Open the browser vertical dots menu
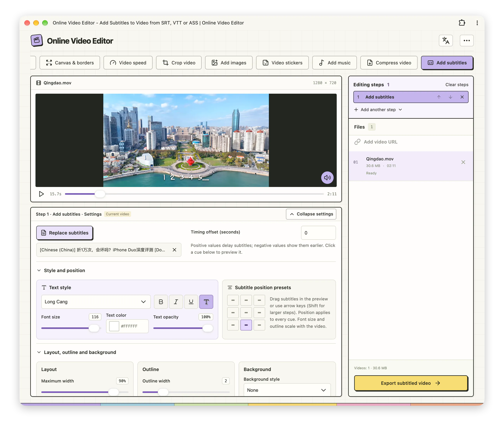Viewport: 504px width, 429px height. [477, 23]
